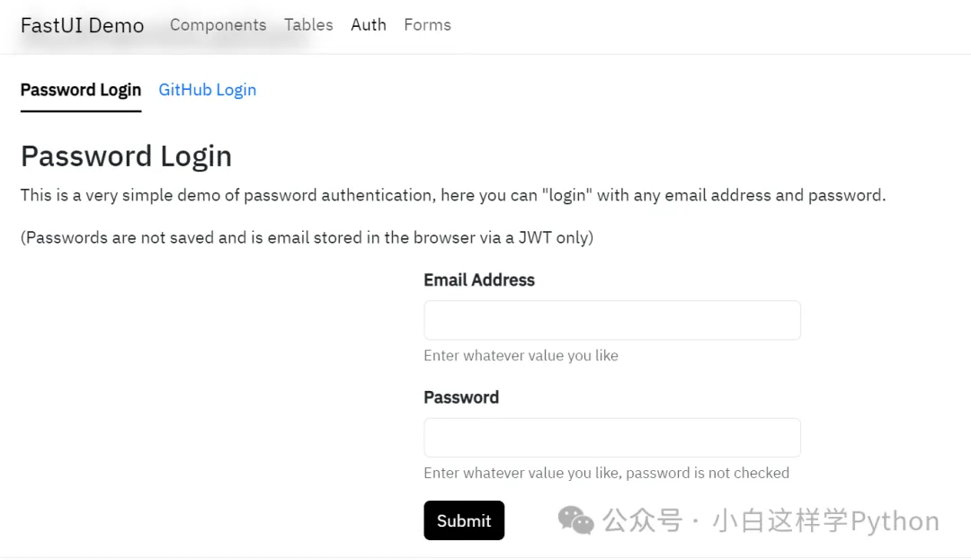This screenshot has height=560, width=971.
Task: Select the Auth navigation item
Action: point(368,25)
